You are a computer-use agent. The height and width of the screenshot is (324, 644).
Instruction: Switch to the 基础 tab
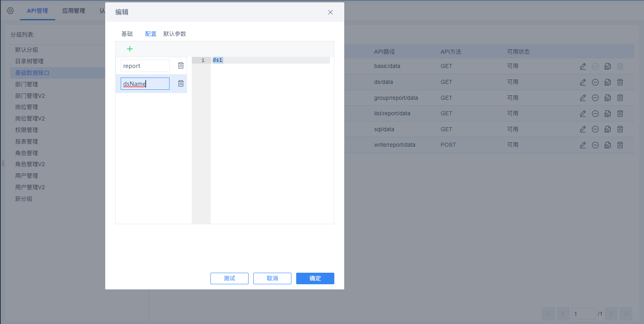[x=127, y=34]
